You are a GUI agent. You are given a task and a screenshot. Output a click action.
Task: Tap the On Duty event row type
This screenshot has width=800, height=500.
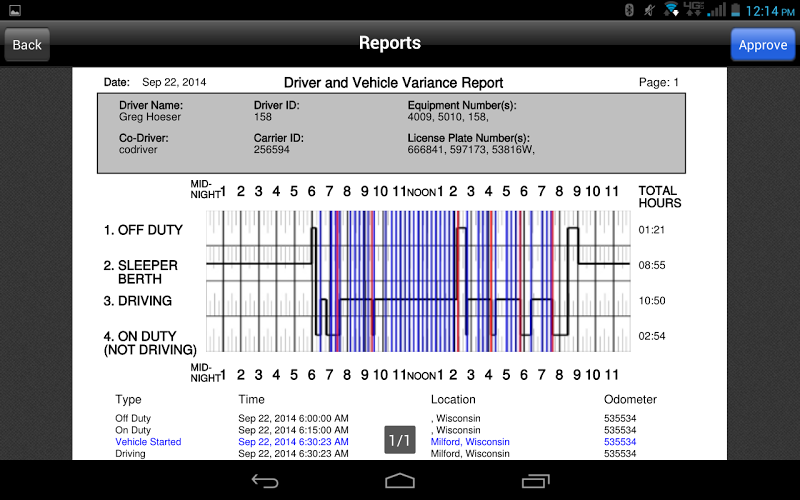133,430
